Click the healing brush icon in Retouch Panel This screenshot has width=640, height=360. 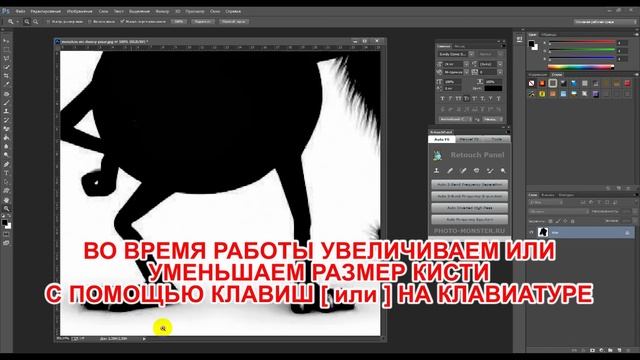coord(450,171)
